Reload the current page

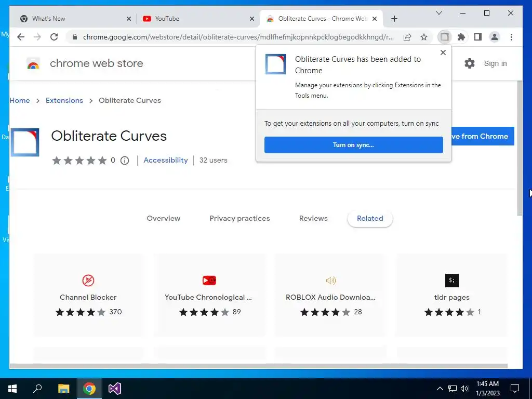(x=54, y=37)
